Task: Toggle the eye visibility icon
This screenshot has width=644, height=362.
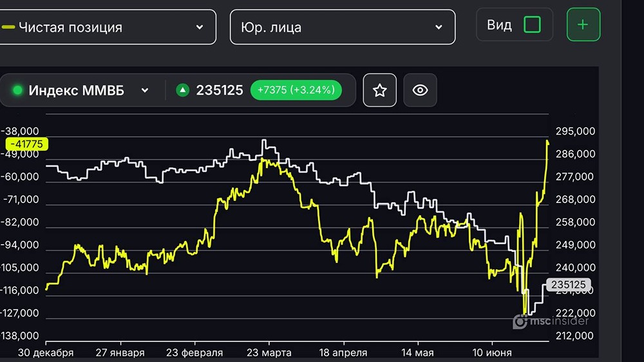Action: [x=420, y=90]
